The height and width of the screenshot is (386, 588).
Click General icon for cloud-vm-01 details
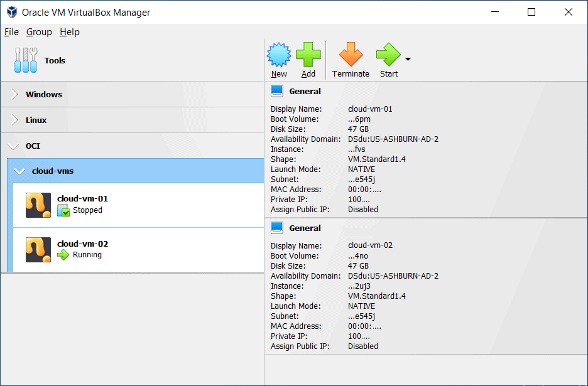[277, 91]
